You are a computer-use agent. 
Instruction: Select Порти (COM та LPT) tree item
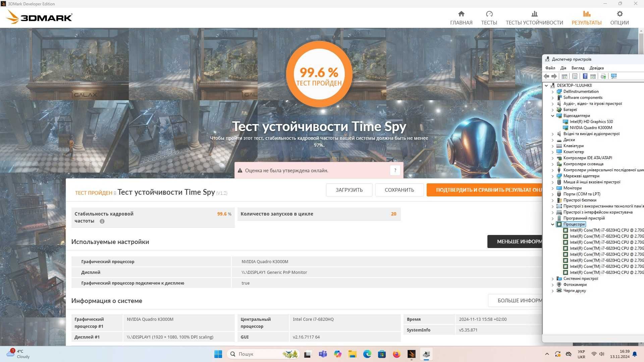582,194
